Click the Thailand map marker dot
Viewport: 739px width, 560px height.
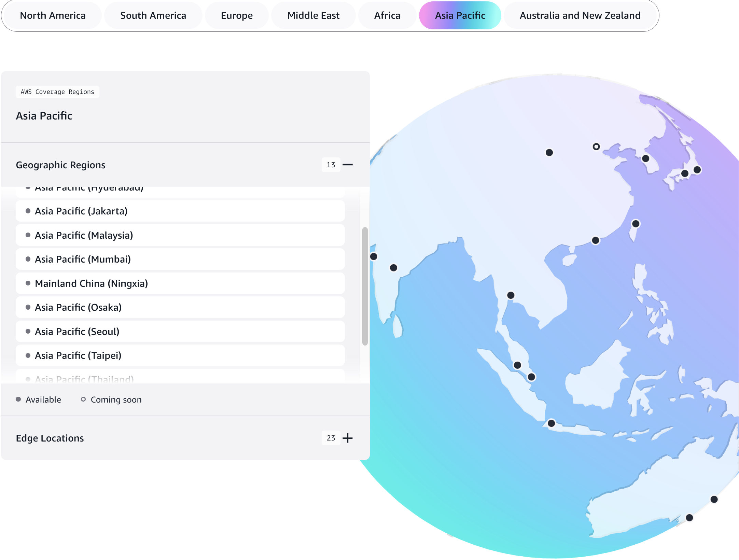511,295
